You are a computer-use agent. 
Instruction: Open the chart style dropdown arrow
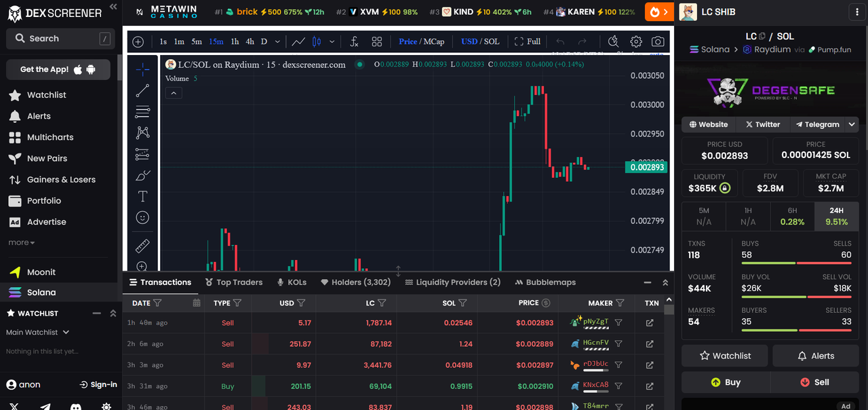(x=332, y=41)
